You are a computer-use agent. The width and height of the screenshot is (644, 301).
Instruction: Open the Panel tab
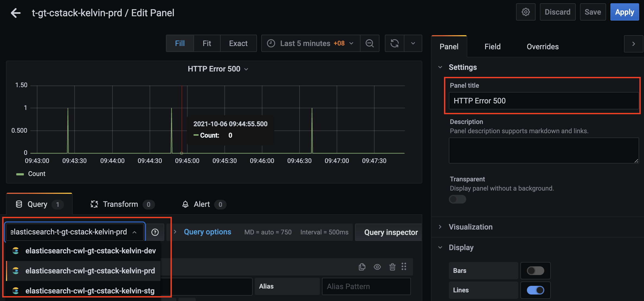tap(449, 47)
